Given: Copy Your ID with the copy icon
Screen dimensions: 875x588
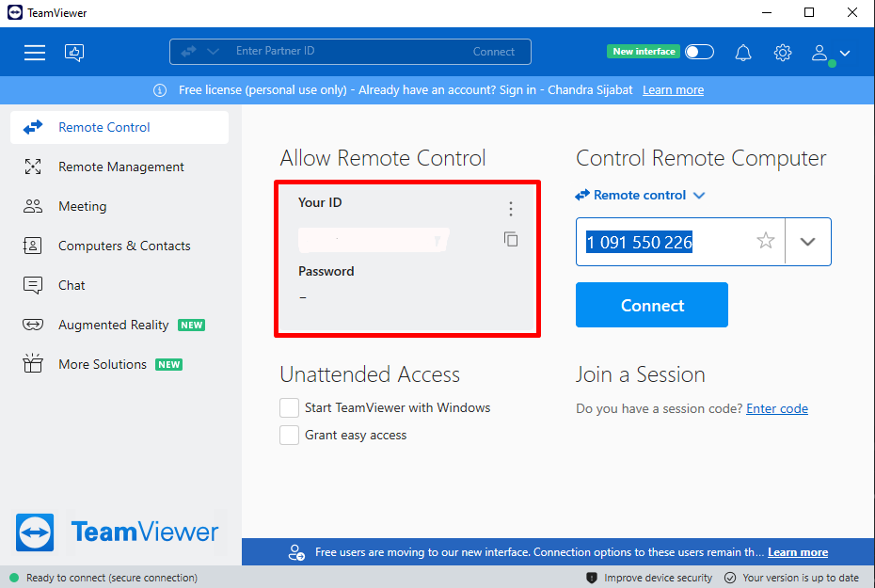Looking at the screenshot, I should (x=511, y=239).
